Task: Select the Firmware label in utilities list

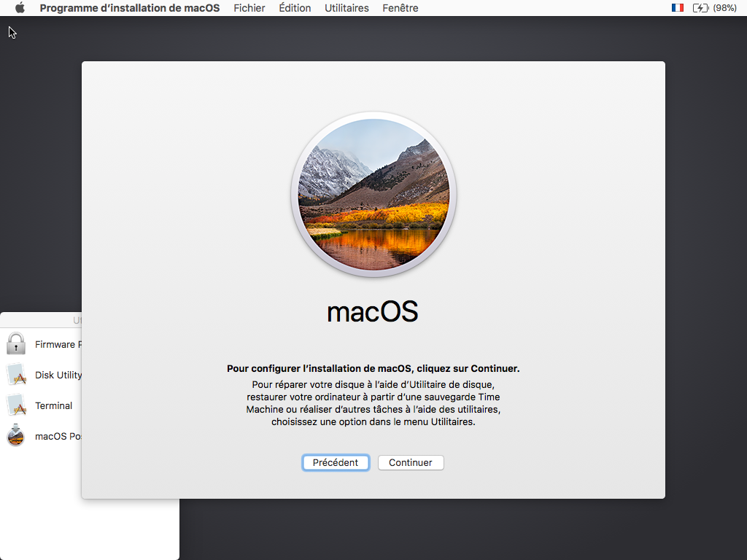Action: 58,344
